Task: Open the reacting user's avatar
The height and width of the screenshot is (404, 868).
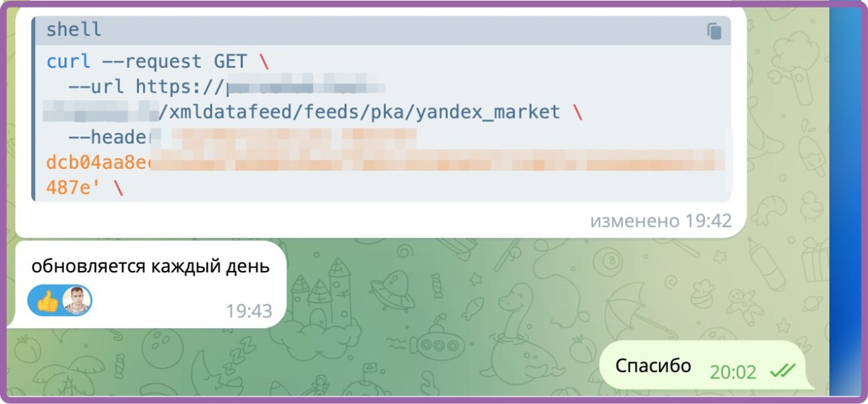Action: coord(77,301)
